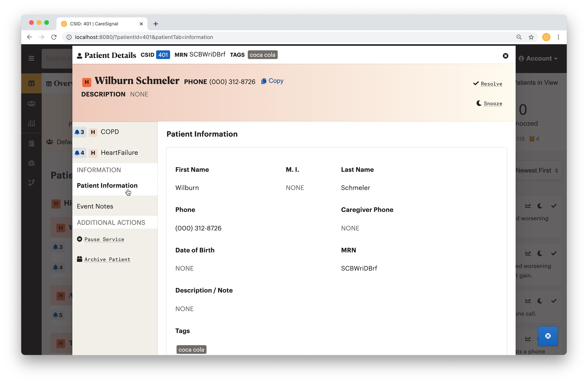The height and width of the screenshot is (383, 588).
Task: Open the Account dropdown menu
Action: pos(538,58)
